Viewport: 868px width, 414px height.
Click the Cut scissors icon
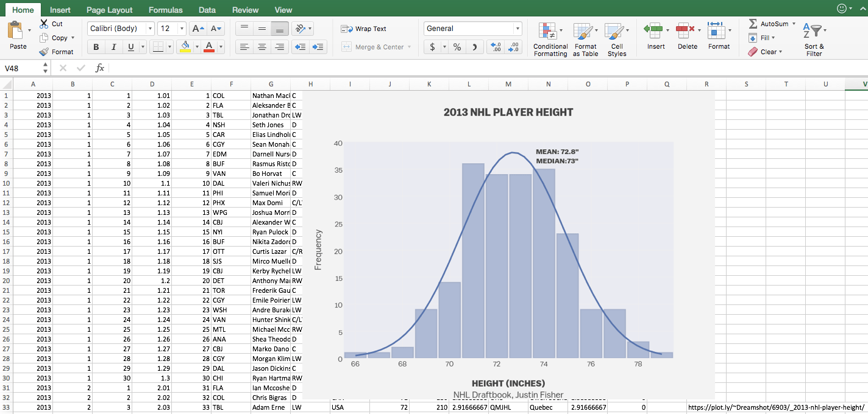point(44,24)
